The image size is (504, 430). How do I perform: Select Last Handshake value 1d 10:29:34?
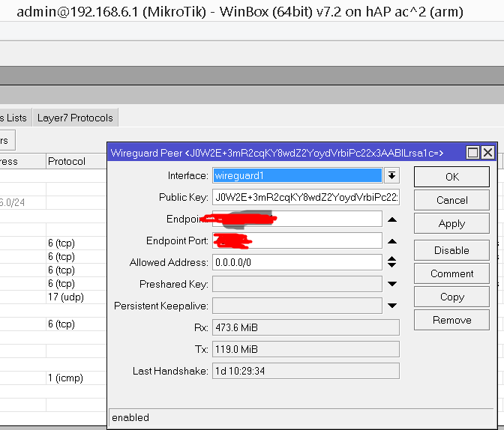[x=306, y=371]
